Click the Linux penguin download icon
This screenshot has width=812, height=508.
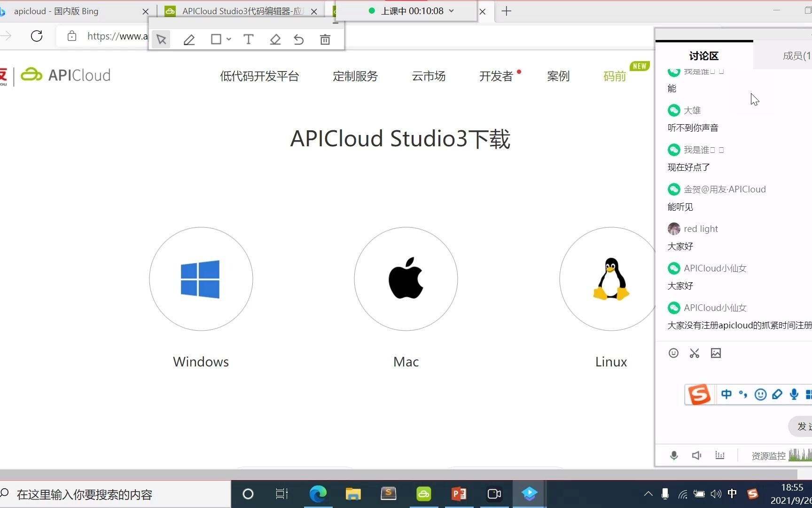[611, 279]
